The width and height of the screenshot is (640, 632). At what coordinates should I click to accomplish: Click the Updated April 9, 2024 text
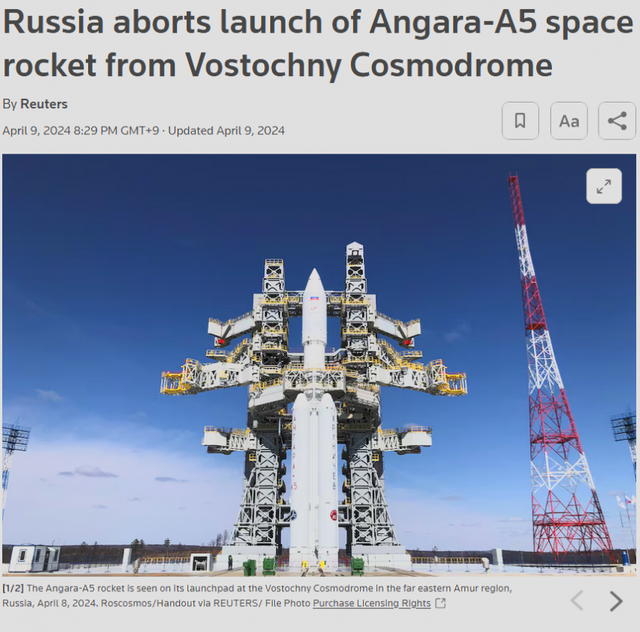click(226, 130)
